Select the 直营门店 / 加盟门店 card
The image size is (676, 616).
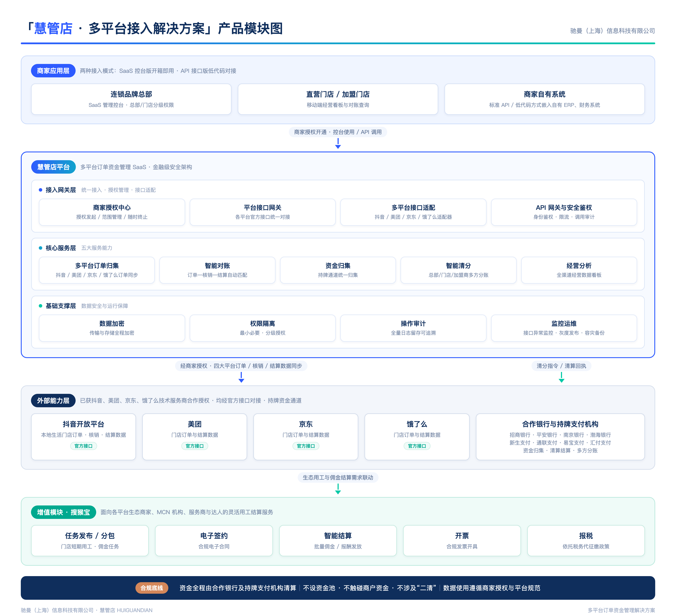tap(338, 99)
